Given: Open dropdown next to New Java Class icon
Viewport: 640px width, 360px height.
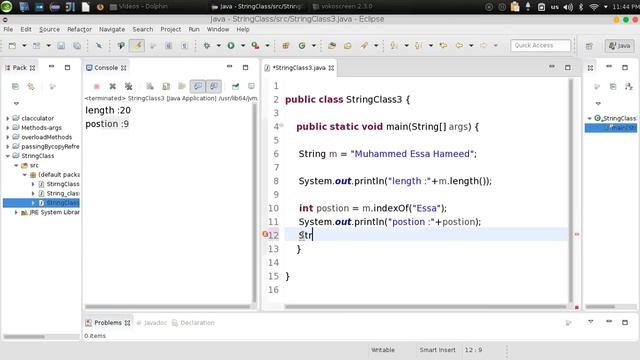Looking at the screenshot, I should click(x=314, y=46).
